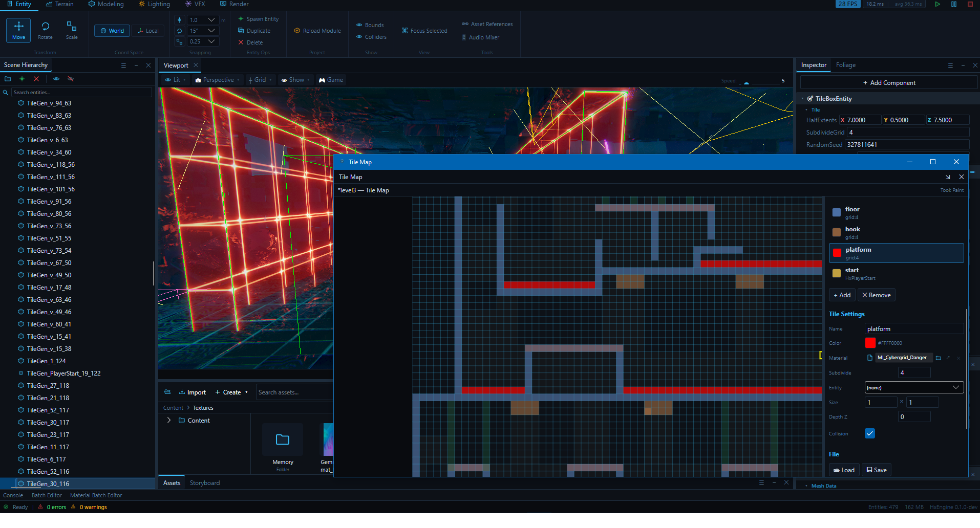Import an asset into Assets panel
The width and height of the screenshot is (980, 528).
click(x=193, y=392)
